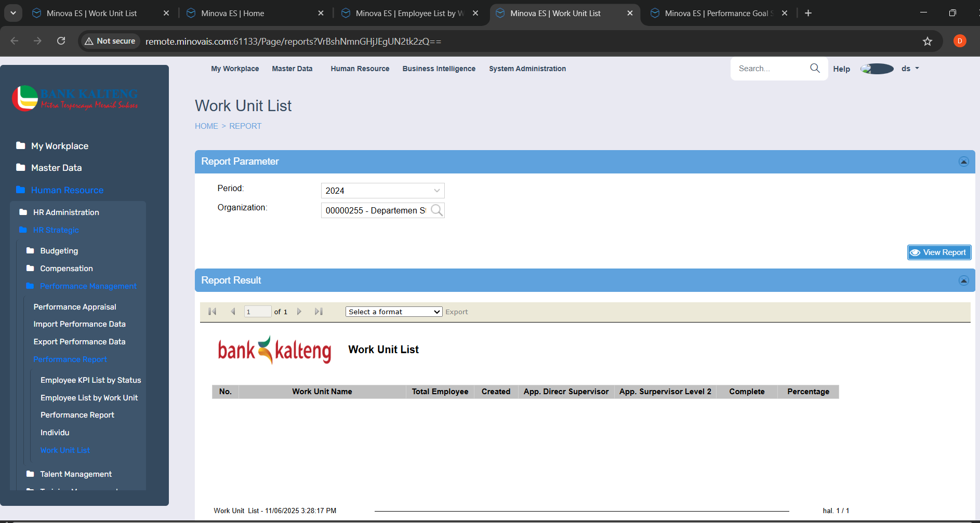The width and height of the screenshot is (980, 523).
Task: Go to previous report page
Action: click(x=233, y=312)
